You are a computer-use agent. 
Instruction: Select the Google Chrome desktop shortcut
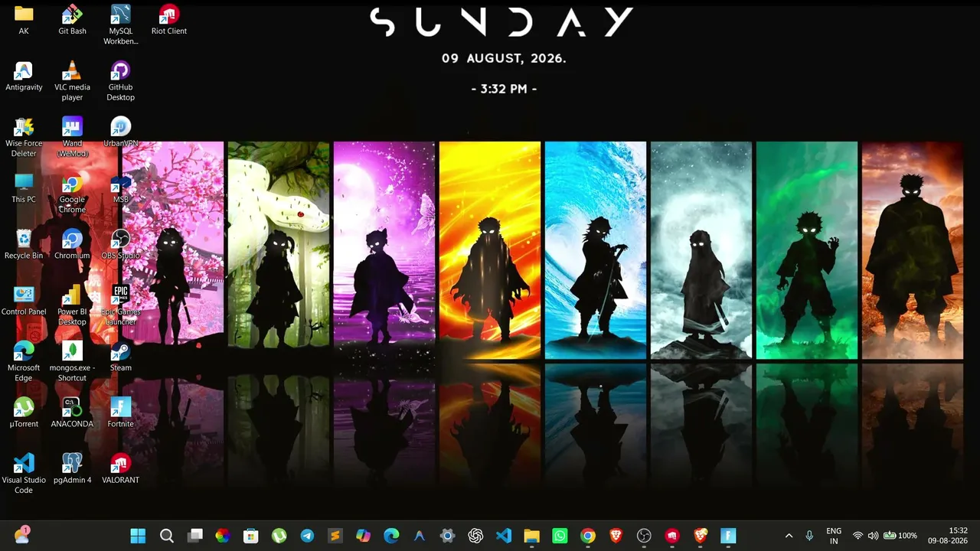click(x=72, y=194)
